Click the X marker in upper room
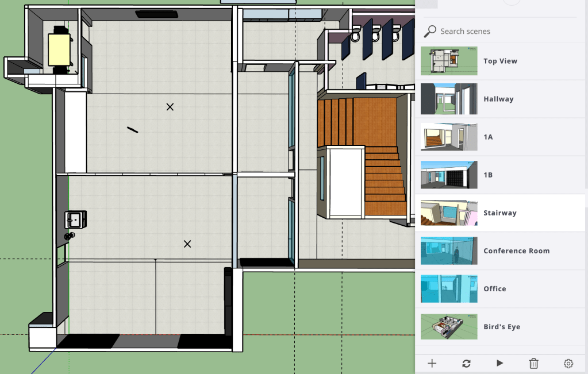 pyautogui.click(x=170, y=107)
